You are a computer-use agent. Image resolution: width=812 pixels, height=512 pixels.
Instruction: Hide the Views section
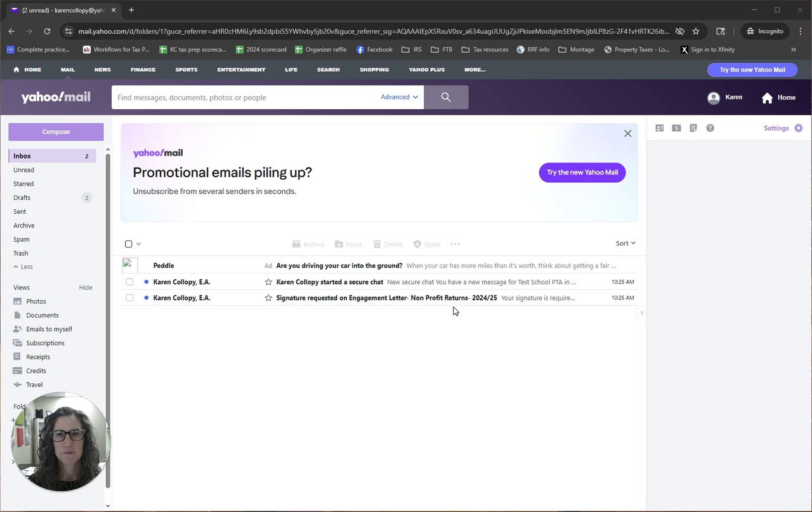click(86, 287)
